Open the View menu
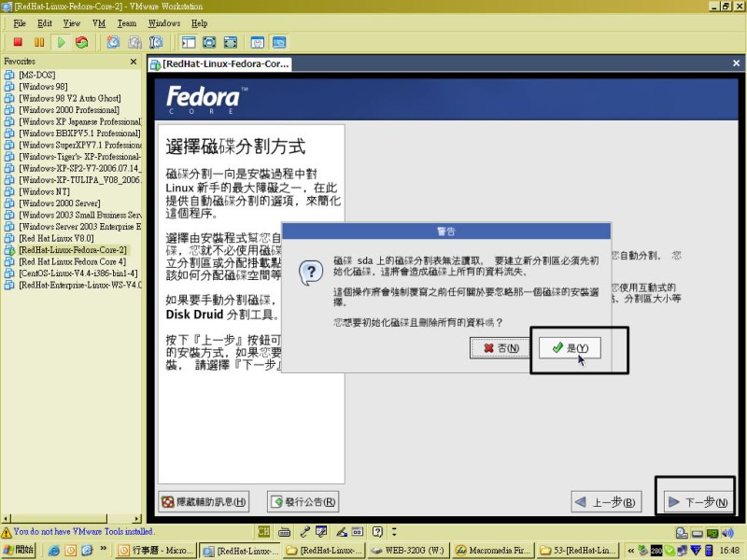This screenshot has width=747, height=560. [72, 23]
